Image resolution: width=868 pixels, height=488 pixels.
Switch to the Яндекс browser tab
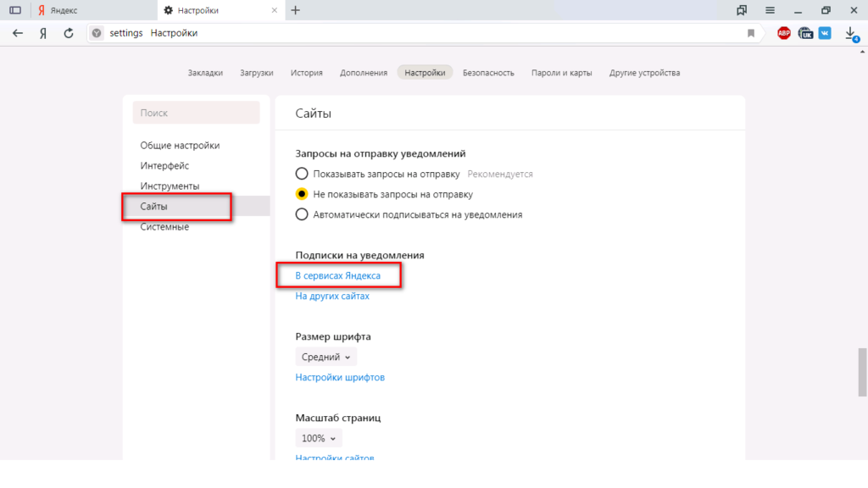point(94,10)
